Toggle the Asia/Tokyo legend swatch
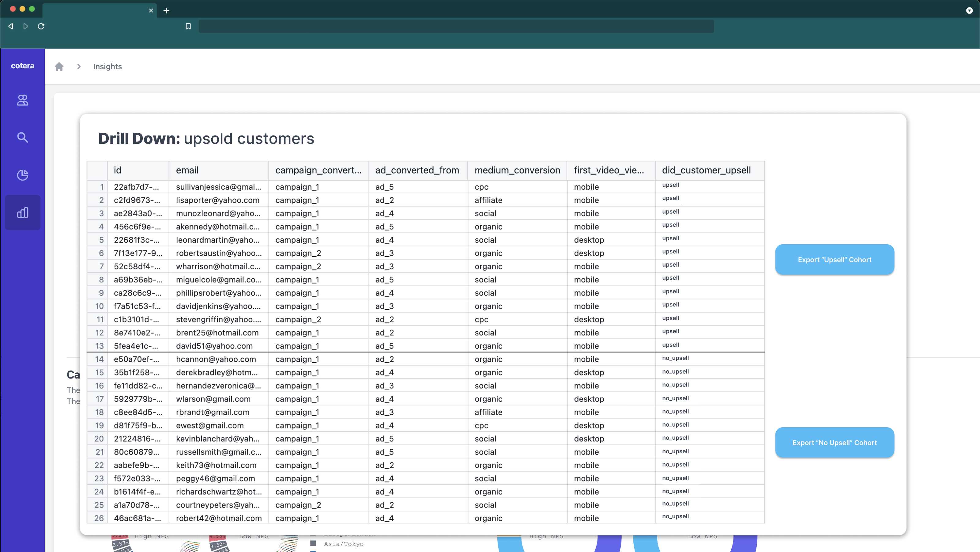Image resolution: width=980 pixels, height=552 pixels. point(313,544)
